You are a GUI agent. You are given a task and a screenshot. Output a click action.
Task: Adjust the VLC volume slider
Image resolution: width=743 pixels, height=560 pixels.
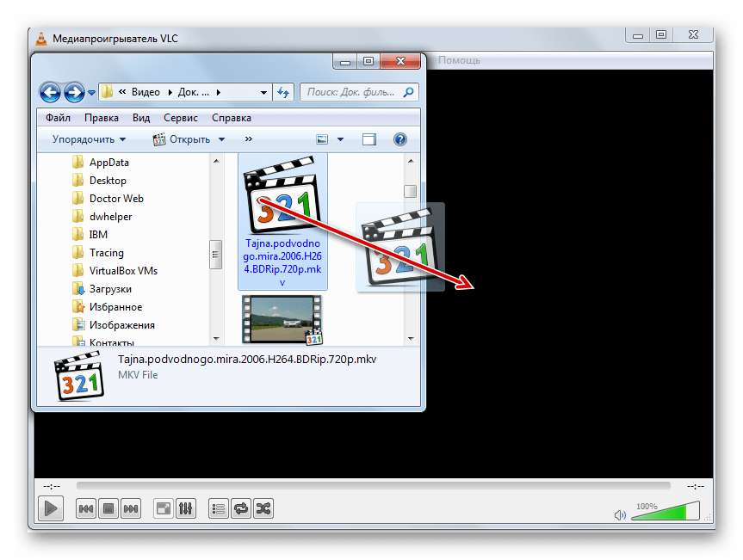click(666, 511)
